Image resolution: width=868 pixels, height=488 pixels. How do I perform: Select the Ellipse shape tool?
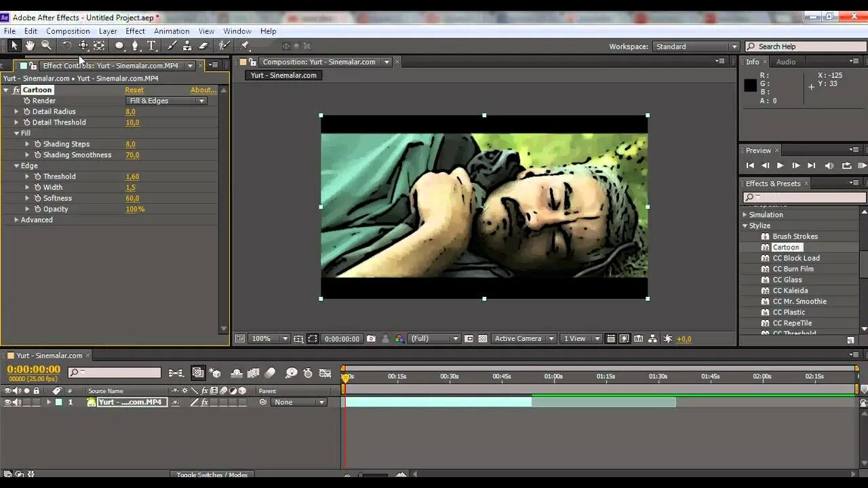(119, 45)
